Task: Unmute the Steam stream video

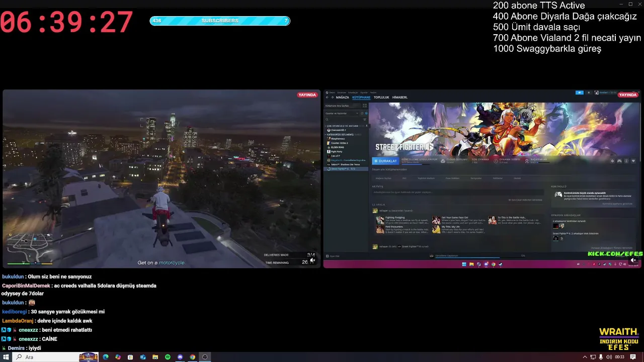Action: [x=634, y=260]
